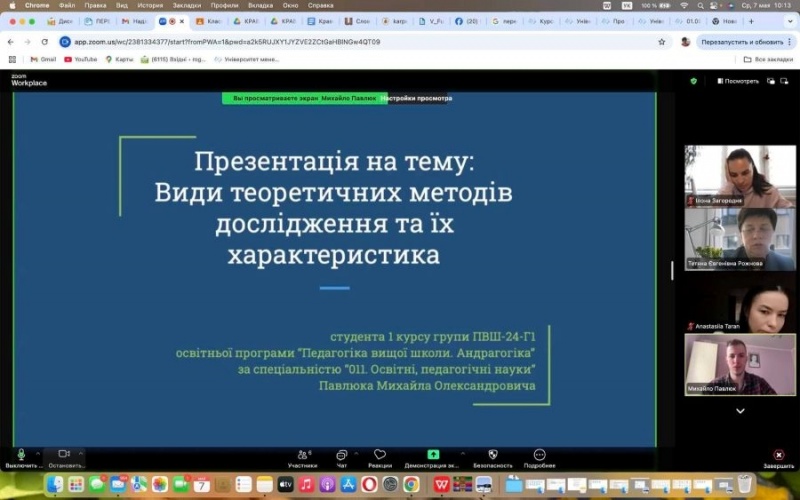Open the Chrome History menu
This screenshot has height=500, width=800.
click(x=150, y=5)
